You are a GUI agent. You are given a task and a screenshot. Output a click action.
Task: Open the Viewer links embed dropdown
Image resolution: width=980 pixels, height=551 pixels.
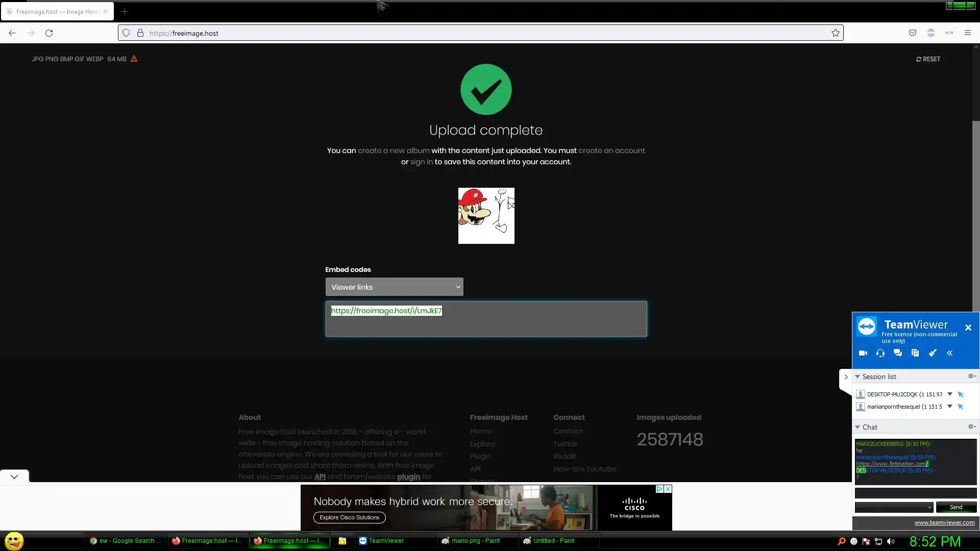click(394, 287)
